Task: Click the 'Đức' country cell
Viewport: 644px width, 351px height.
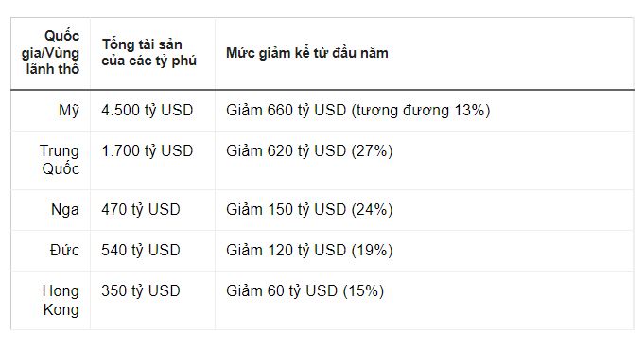Action: tap(50, 251)
